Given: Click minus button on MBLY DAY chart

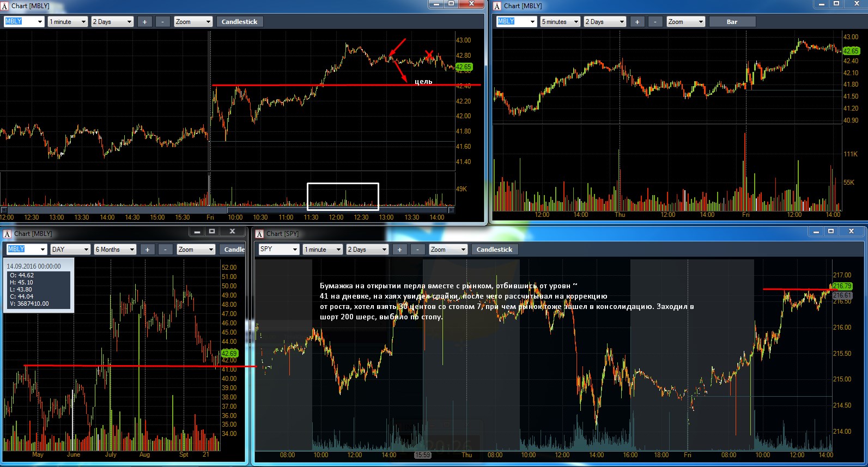Looking at the screenshot, I should click(x=165, y=250).
